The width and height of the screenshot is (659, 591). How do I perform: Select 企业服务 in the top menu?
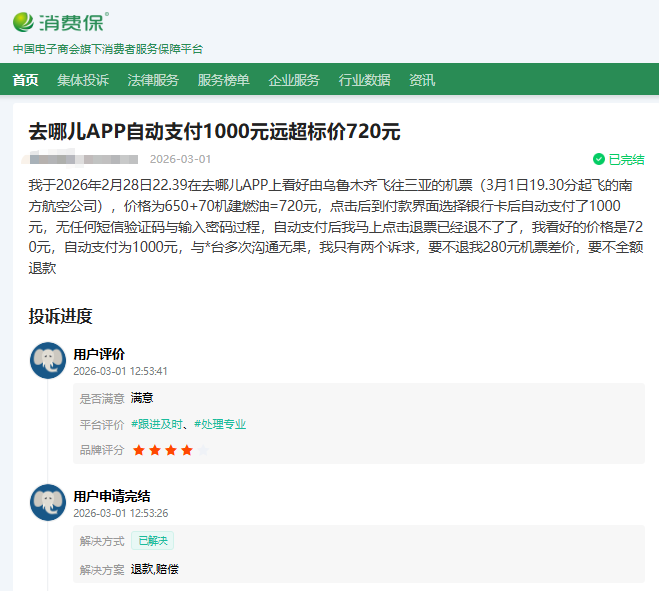point(294,80)
